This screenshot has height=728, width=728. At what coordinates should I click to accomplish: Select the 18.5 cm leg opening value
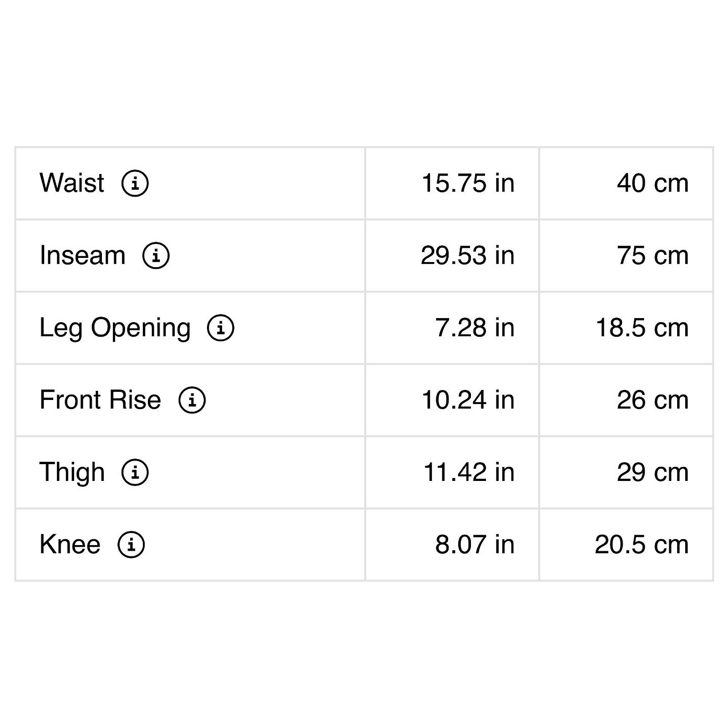click(642, 328)
